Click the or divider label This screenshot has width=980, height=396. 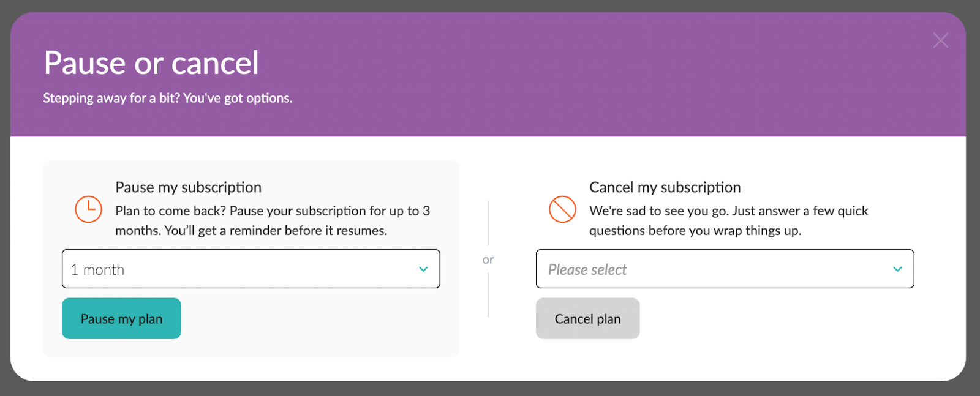click(488, 260)
